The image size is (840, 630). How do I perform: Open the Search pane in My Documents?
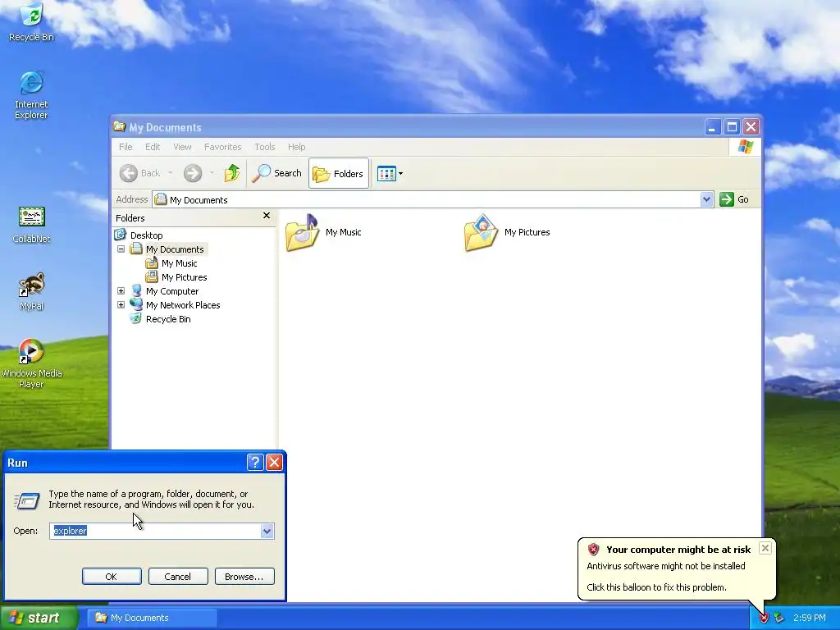click(x=277, y=173)
